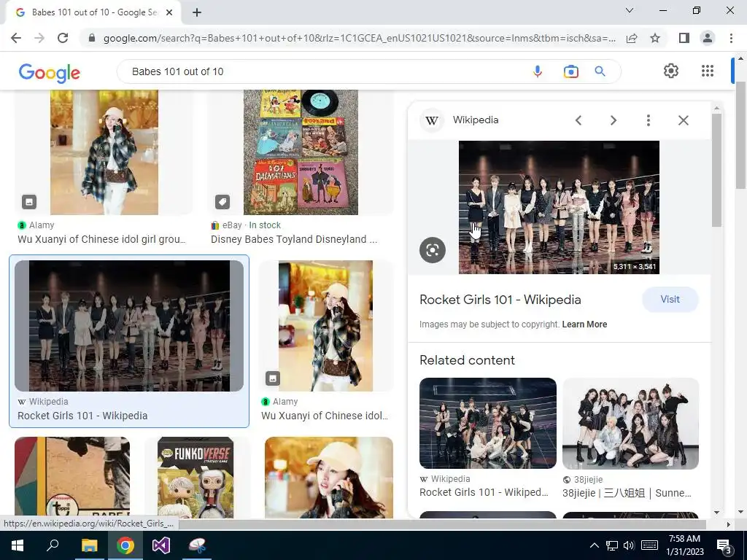Click Disney Babes Toyland Disneyland caption
This screenshot has width=747, height=560.
[x=294, y=239]
